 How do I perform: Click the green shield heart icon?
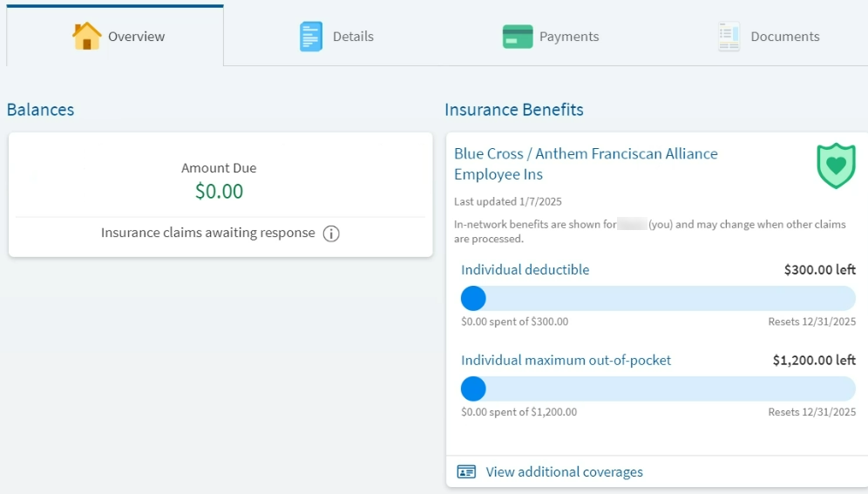point(836,166)
